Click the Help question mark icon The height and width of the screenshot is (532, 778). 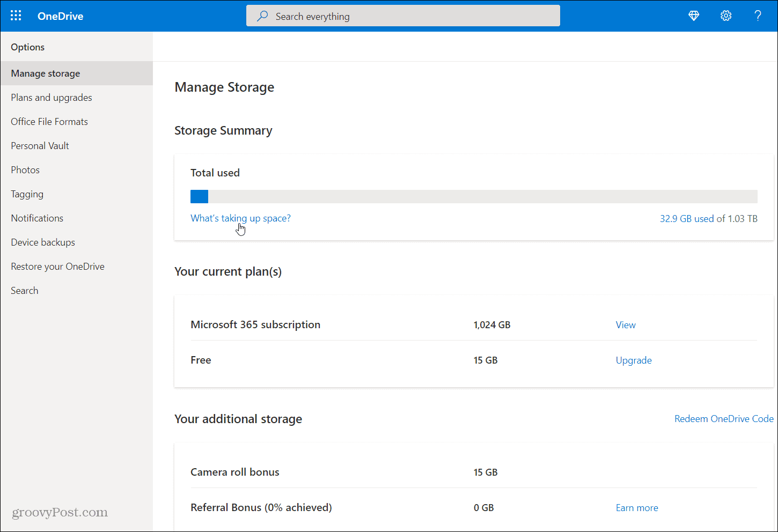pos(758,16)
